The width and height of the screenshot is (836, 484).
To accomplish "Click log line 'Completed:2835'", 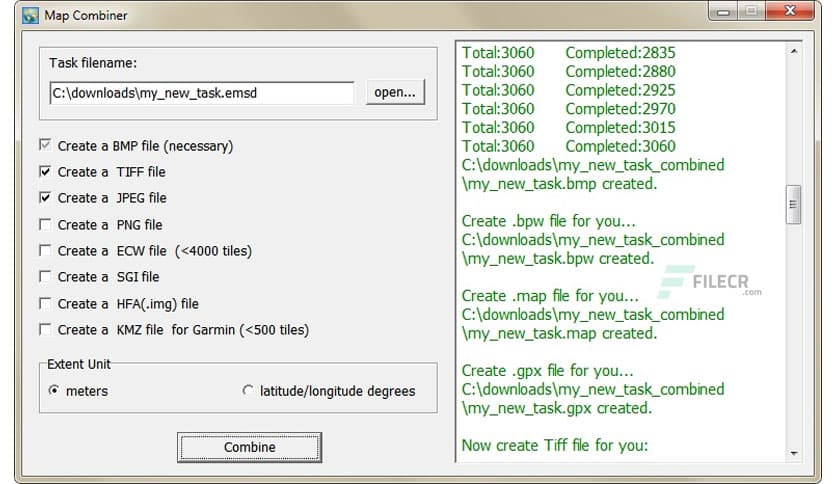I will (x=620, y=53).
